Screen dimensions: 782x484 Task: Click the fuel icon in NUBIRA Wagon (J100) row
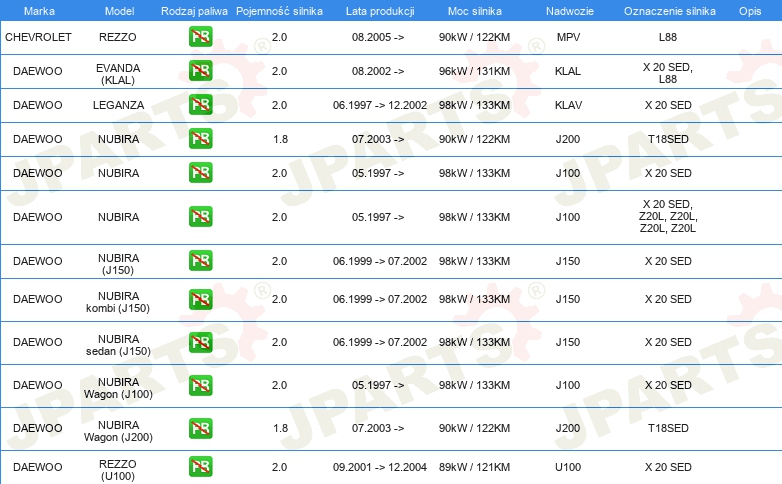[x=200, y=385]
